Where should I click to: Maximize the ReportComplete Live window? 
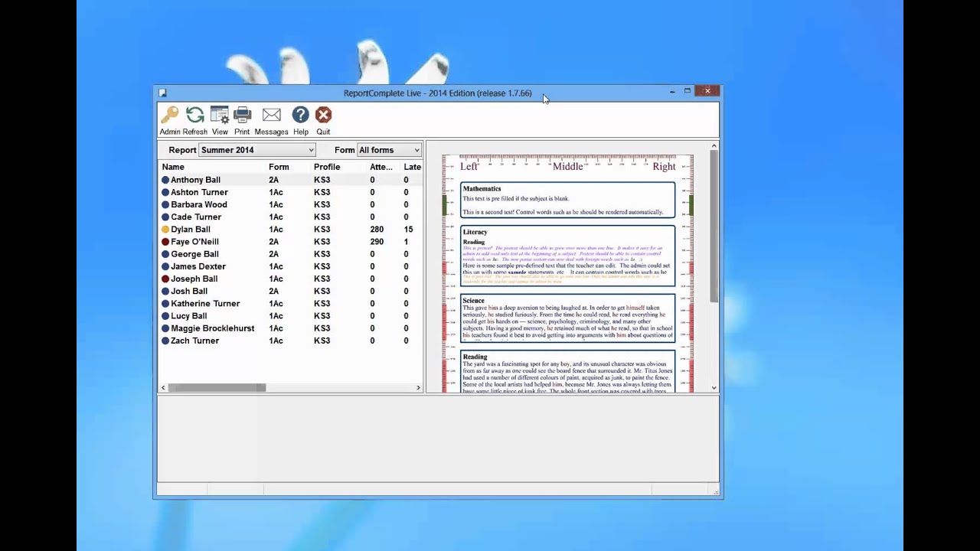coord(688,92)
